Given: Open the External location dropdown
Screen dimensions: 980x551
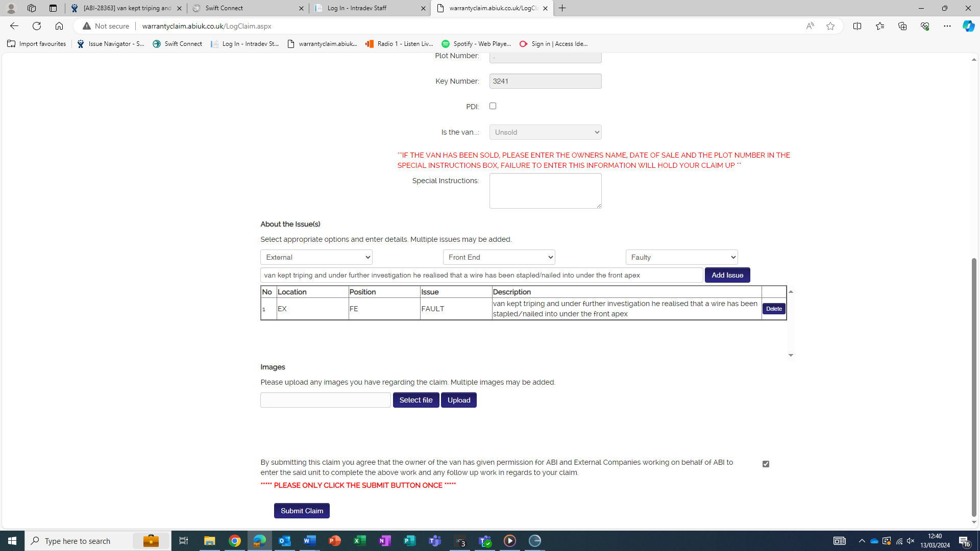Looking at the screenshot, I should tap(316, 257).
